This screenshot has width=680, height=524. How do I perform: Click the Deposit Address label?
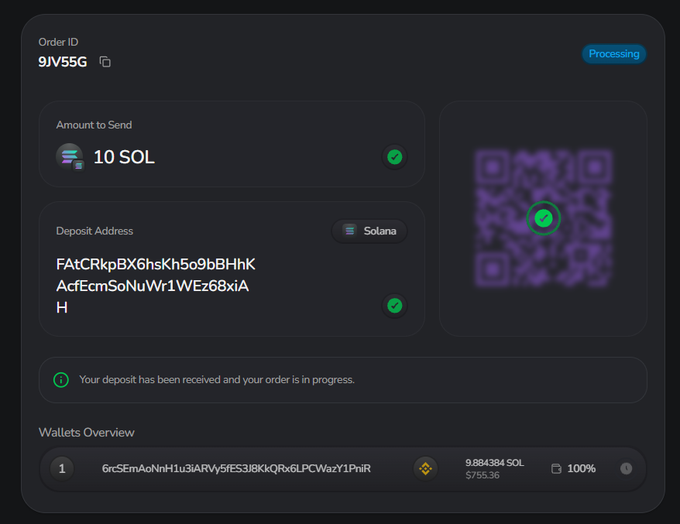pyautogui.click(x=95, y=231)
